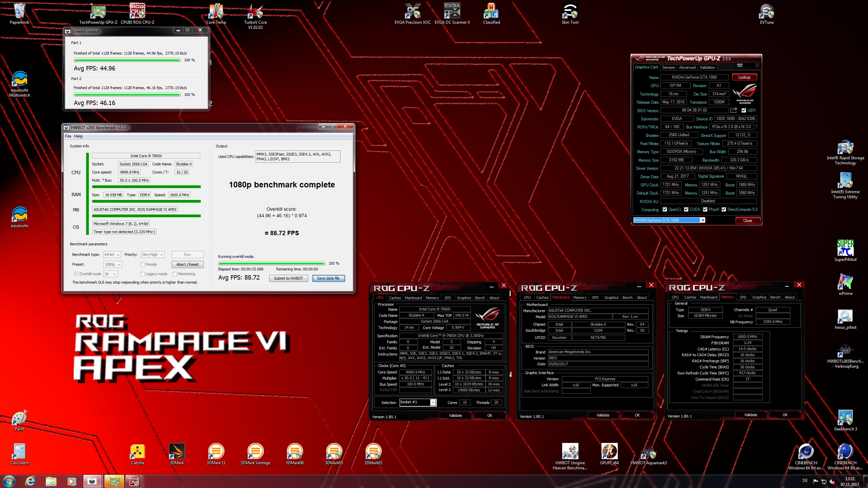Click Lookup button in GPU-Z
868x488 pixels.
[744, 77]
